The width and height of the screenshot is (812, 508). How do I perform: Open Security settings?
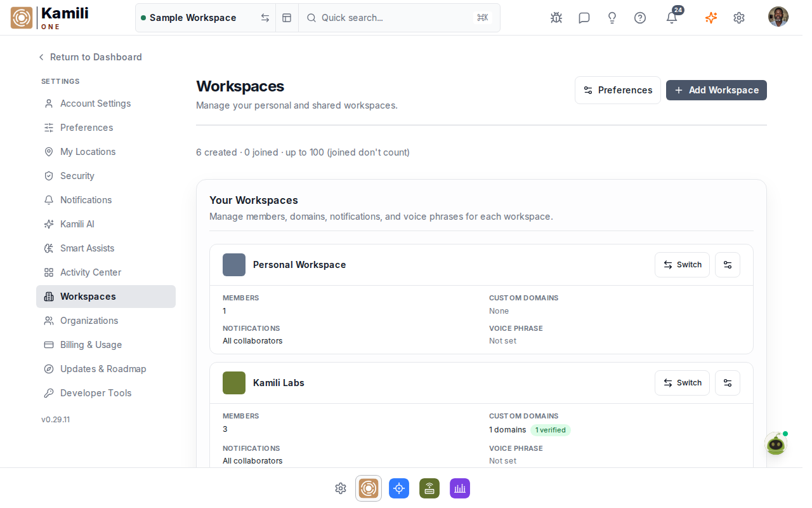click(106, 176)
